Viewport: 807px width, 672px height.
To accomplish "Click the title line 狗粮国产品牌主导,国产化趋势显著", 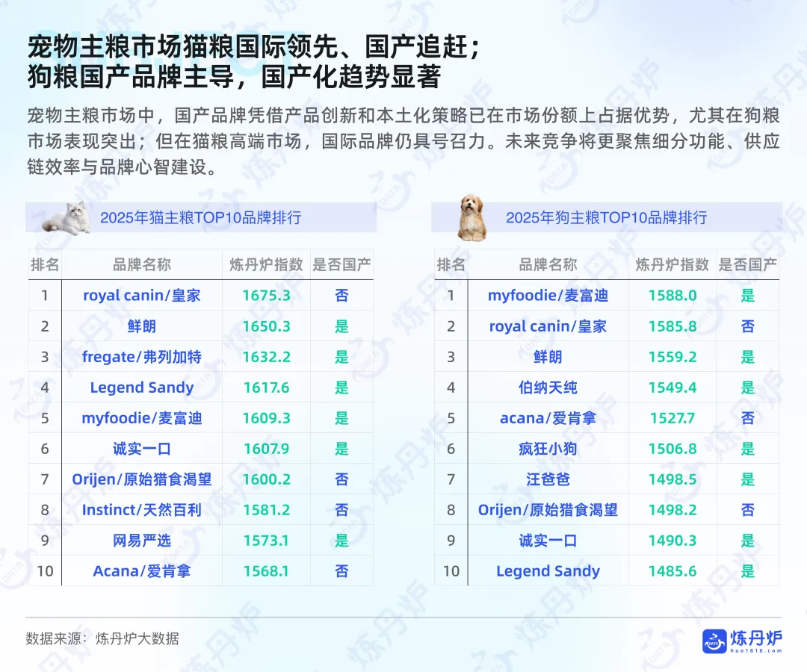I will click(x=234, y=77).
